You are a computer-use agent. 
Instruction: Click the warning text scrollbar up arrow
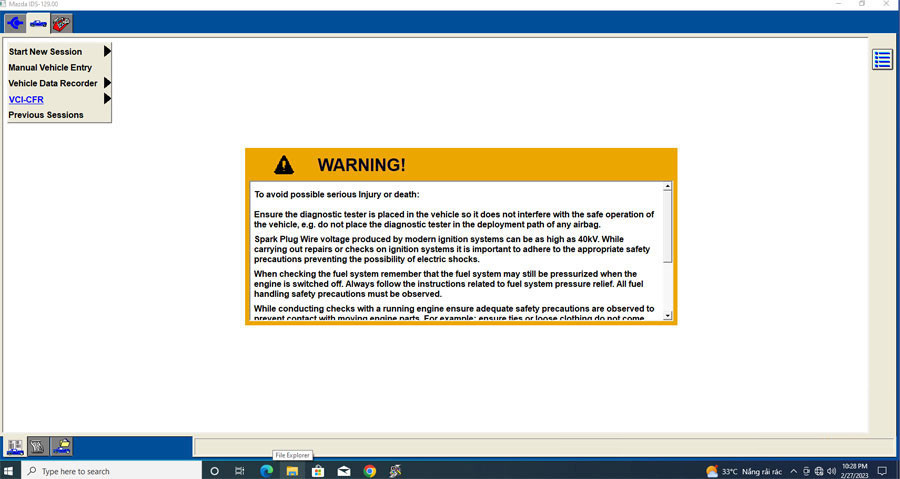(667, 187)
